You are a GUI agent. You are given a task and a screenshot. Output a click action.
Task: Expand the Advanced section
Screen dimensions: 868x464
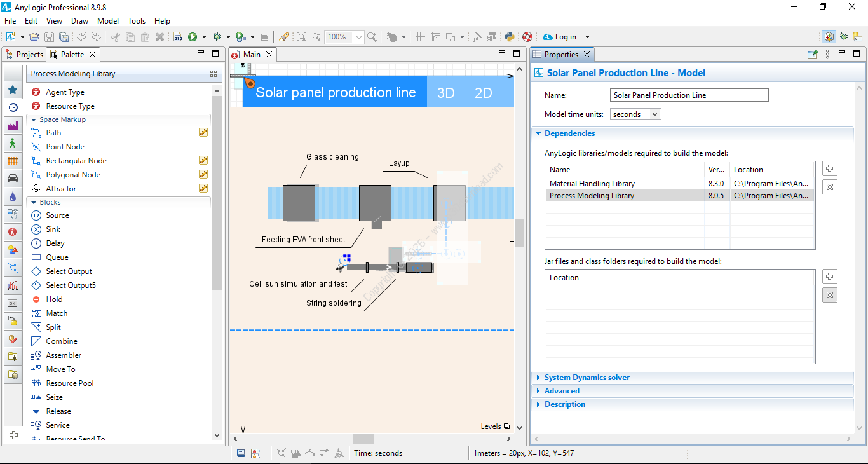click(x=538, y=391)
